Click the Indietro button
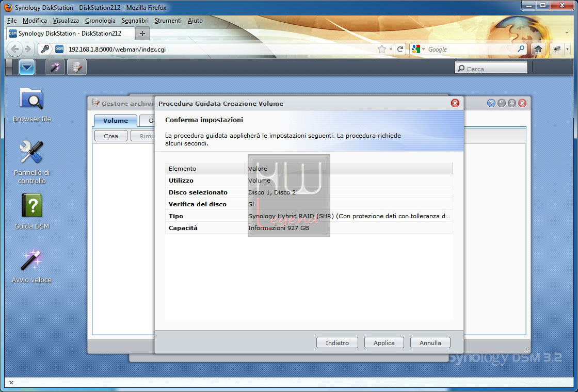578x392 pixels. [337, 342]
